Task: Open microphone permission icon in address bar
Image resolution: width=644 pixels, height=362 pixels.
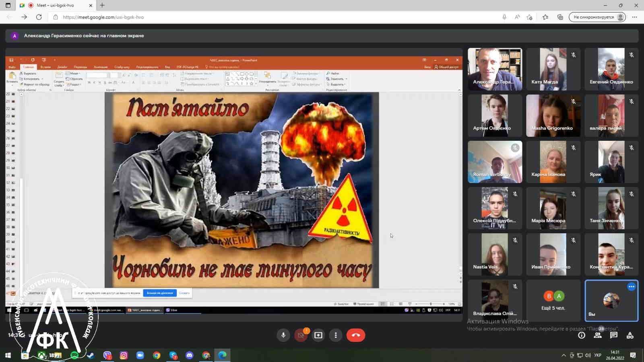Action: click(504, 17)
